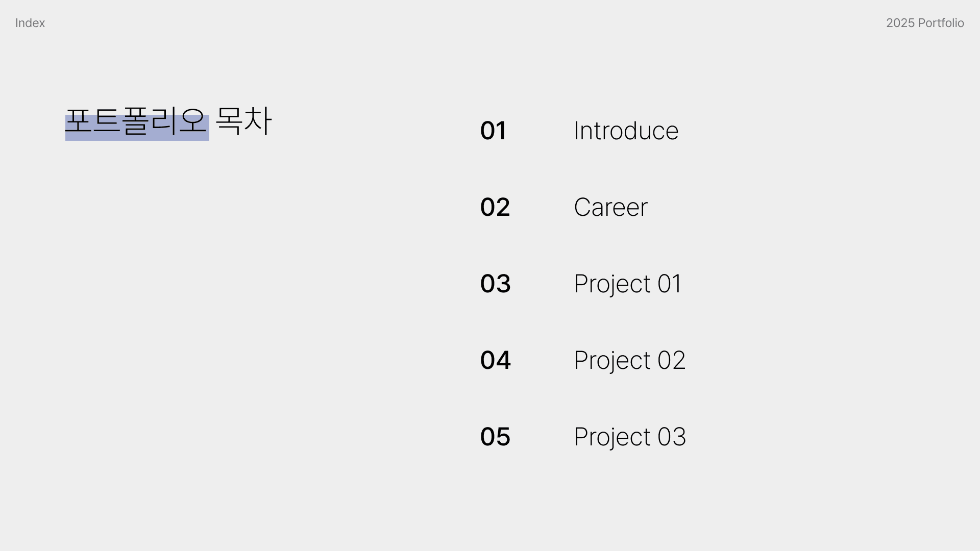980x551 pixels.
Task: Click the 03 digits in Project 03
Action: point(672,437)
